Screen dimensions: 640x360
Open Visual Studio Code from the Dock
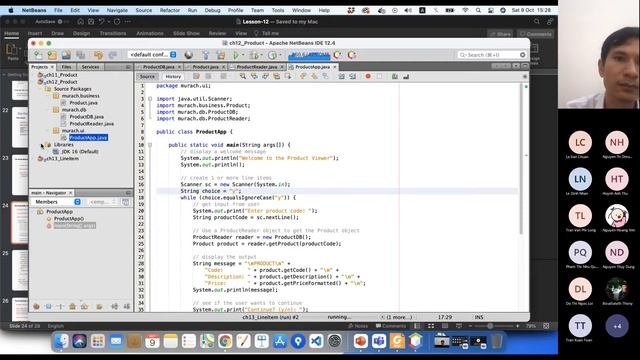(x=316, y=341)
